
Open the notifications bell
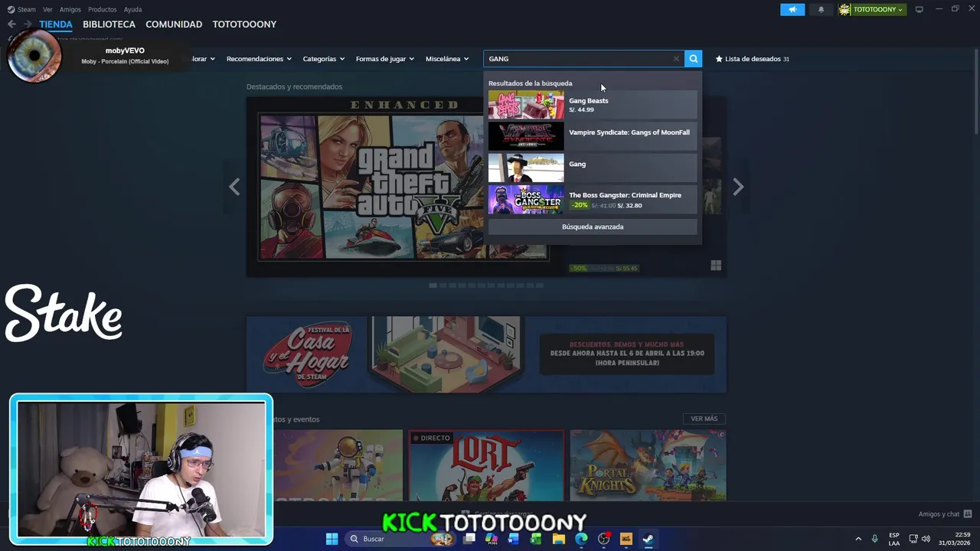tap(821, 9)
